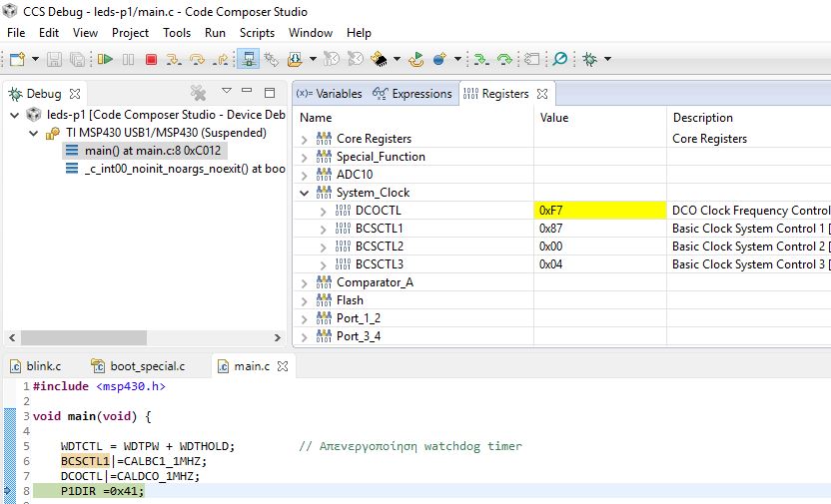Click the second clock disabled toolbar icon
The width and height of the screenshot is (831, 504).
pos(356,59)
